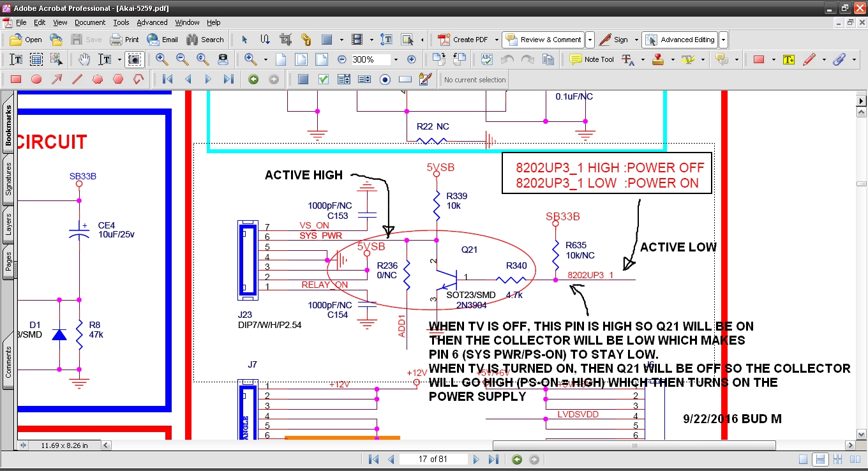Select the Hand tool
The width and height of the screenshot is (868, 471).
[x=84, y=59]
